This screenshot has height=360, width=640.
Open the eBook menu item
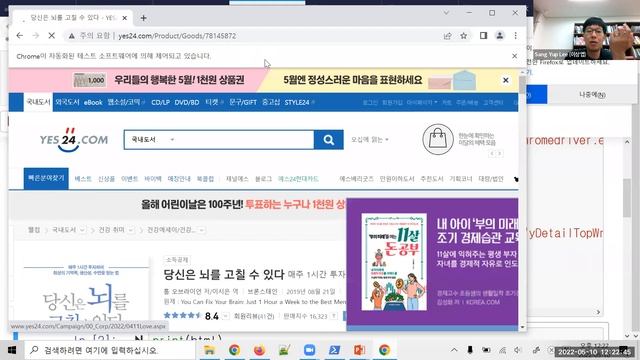coord(93,102)
